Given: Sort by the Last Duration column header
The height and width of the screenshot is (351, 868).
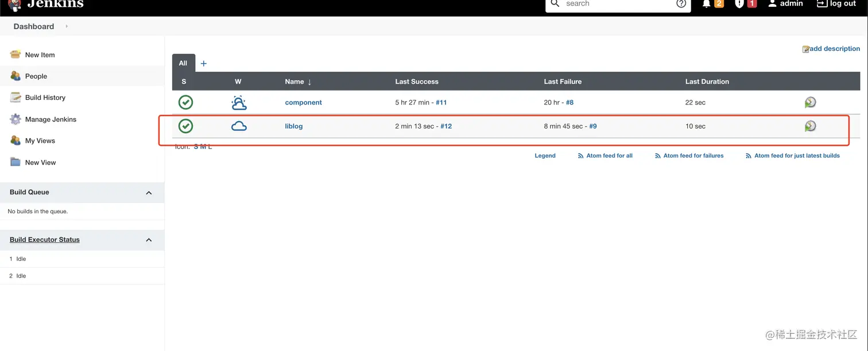Looking at the screenshot, I should (x=707, y=81).
